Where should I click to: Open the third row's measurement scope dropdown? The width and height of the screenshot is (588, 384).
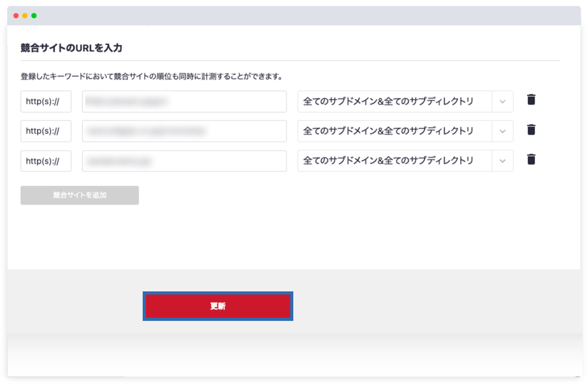tap(394, 161)
